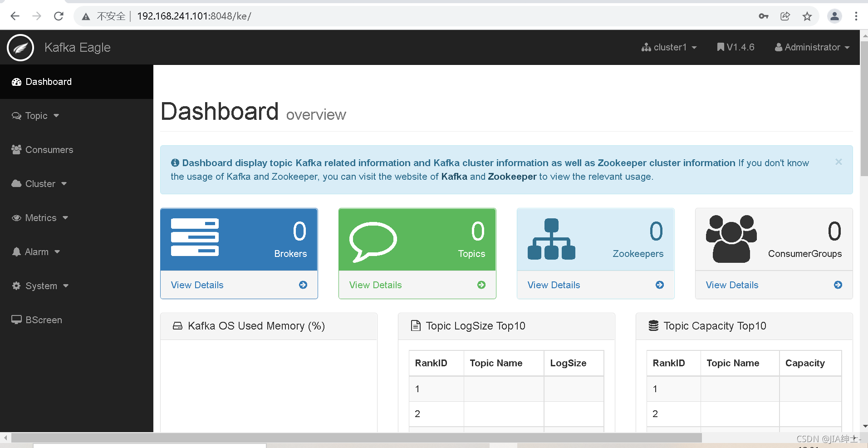Click row 1 in Topic LogSize table
The width and height of the screenshot is (868, 448).
pyautogui.click(x=506, y=389)
